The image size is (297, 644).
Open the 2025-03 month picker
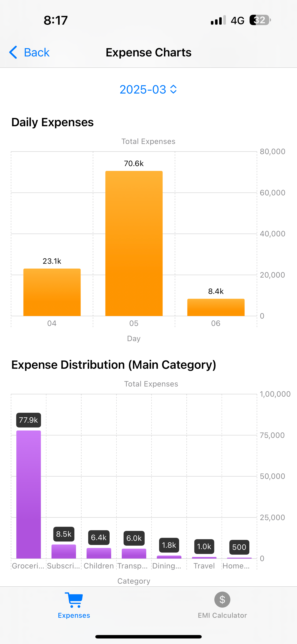coord(148,90)
